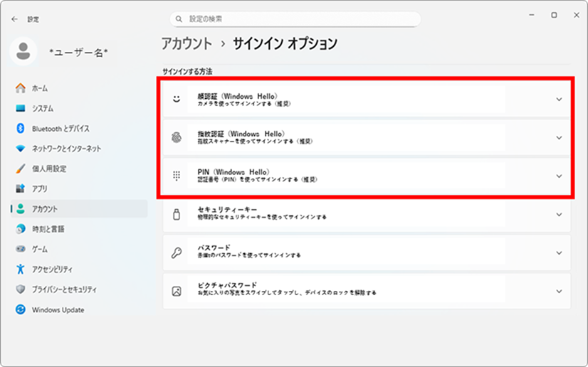
Task: Click the face recognition smiley icon
Action: click(x=177, y=100)
